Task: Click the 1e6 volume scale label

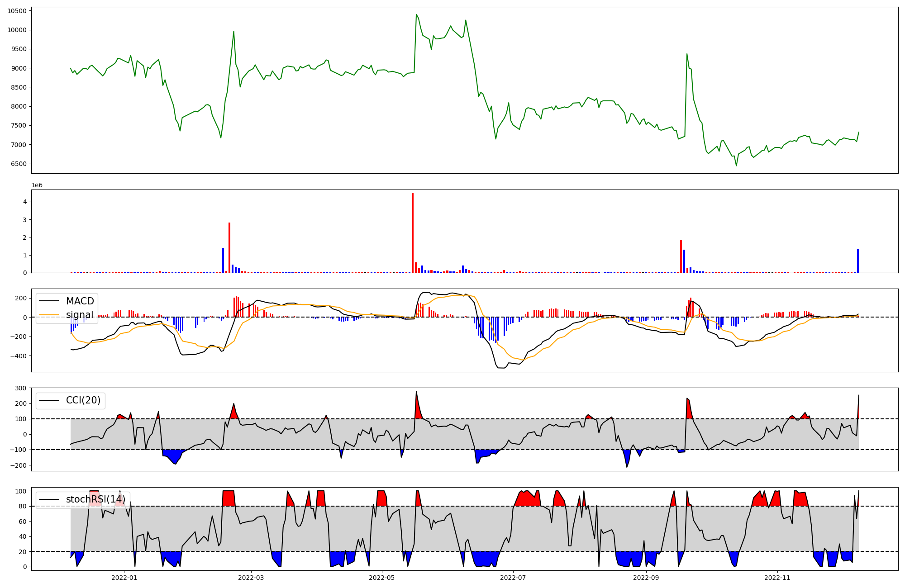Action: point(37,185)
